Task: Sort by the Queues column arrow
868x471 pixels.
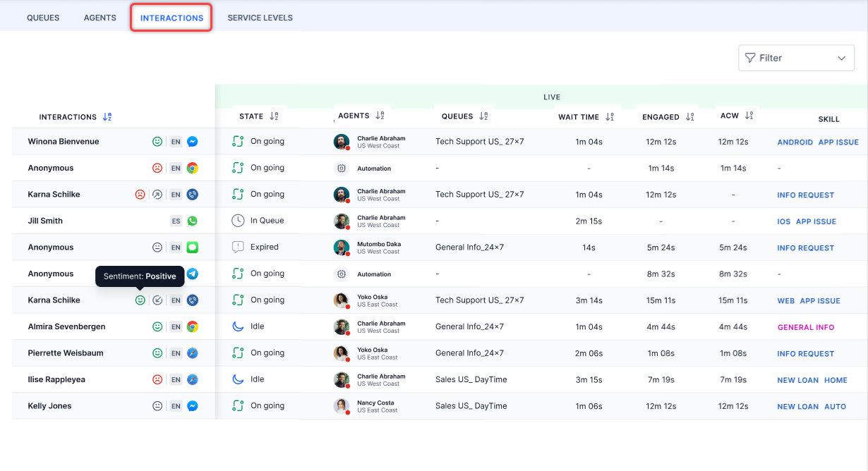Action: click(x=483, y=116)
